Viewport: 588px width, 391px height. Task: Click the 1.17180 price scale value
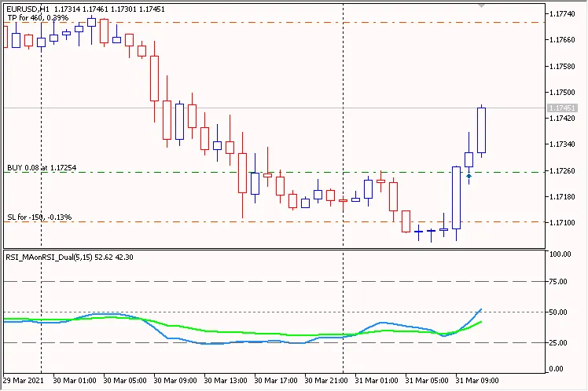pos(562,196)
